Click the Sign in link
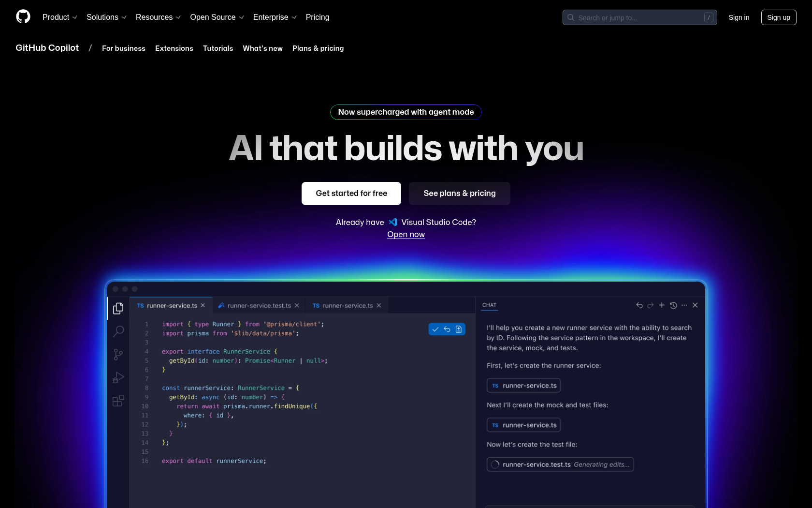 point(739,17)
